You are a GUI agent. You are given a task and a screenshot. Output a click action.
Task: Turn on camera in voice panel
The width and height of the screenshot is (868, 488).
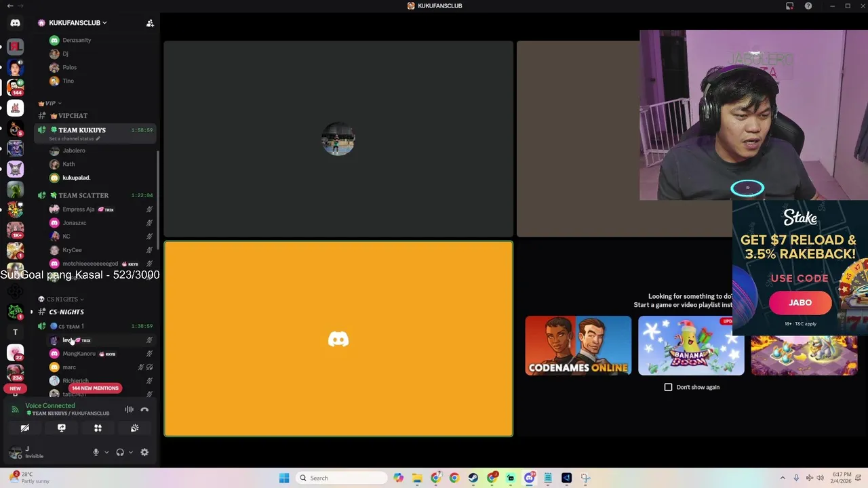click(25, 428)
